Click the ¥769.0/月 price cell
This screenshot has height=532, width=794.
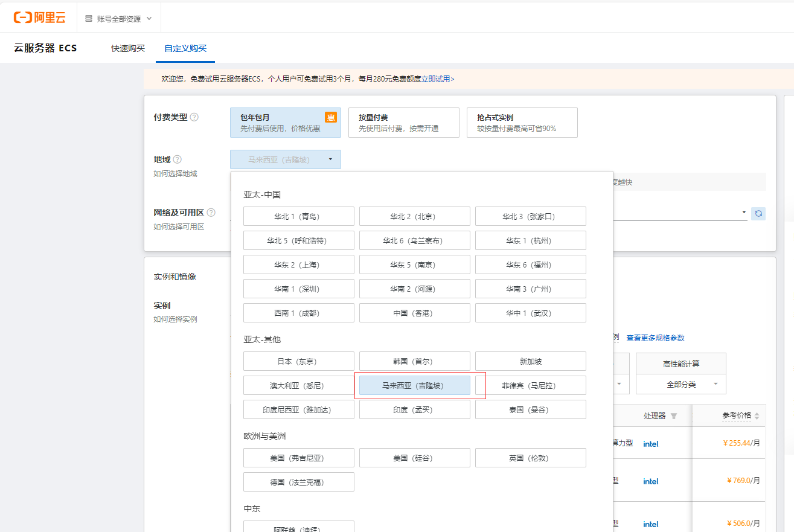point(743,481)
